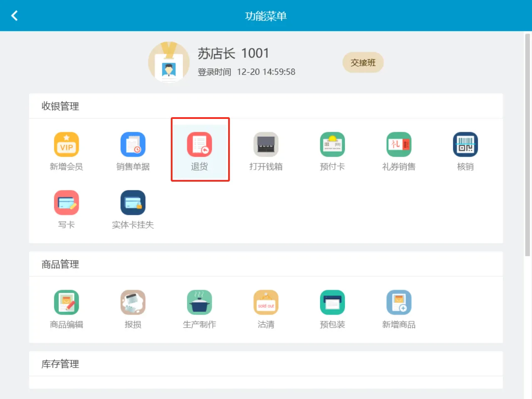Viewport: 532px width, 399px height.
Task: Select the 核销 barcode verification icon
Action: [465, 144]
